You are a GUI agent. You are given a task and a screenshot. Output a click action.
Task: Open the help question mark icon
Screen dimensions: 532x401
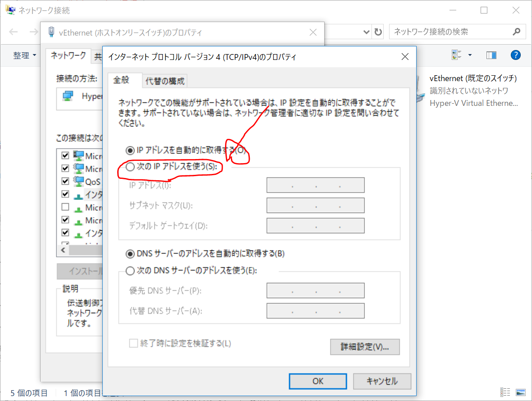(515, 55)
